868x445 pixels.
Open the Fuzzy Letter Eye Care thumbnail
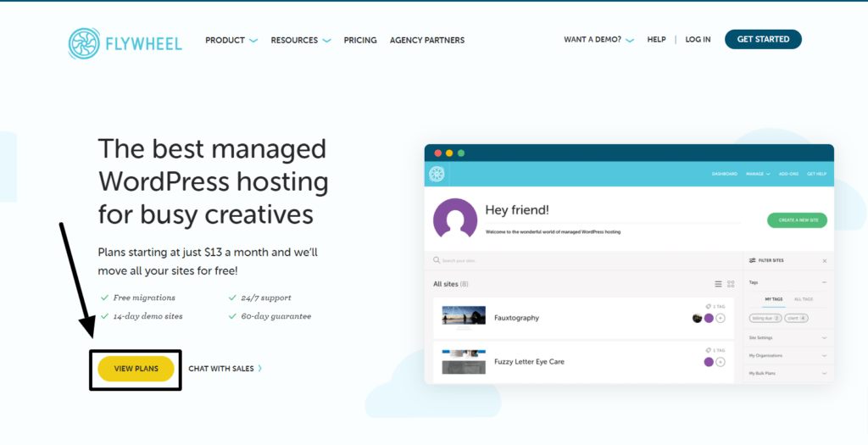click(x=464, y=361)
